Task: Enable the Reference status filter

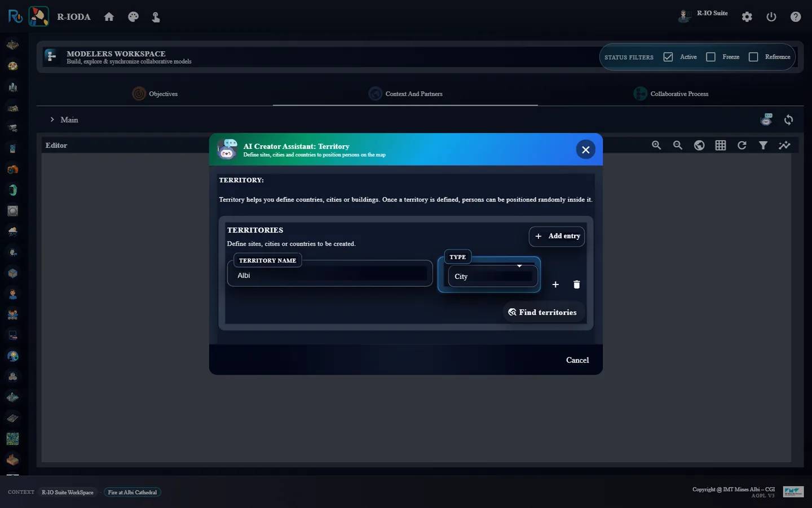Action: click(x=753, y=57)
